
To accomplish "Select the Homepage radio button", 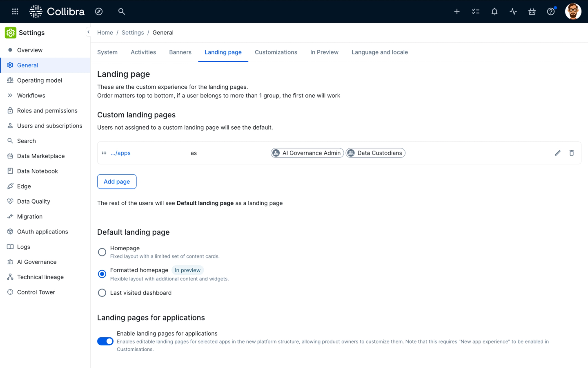I will click(102, 252).
